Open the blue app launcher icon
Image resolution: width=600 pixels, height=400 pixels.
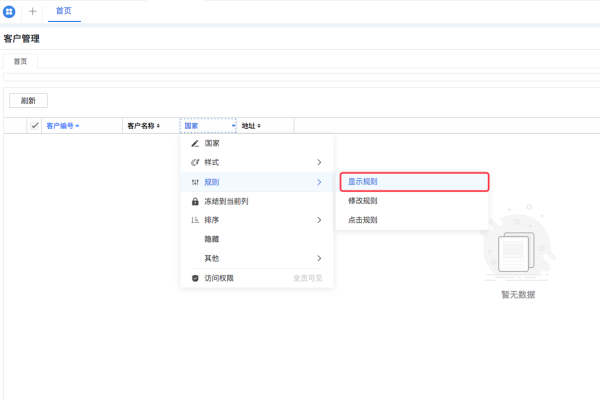tap(9, 11)
